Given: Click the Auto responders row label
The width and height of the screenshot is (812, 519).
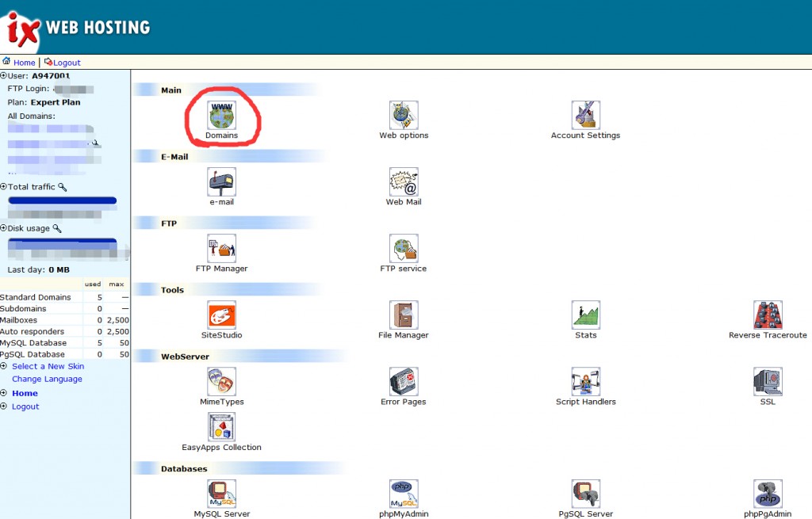Looking at the screenshot, I should coord(32,332).
